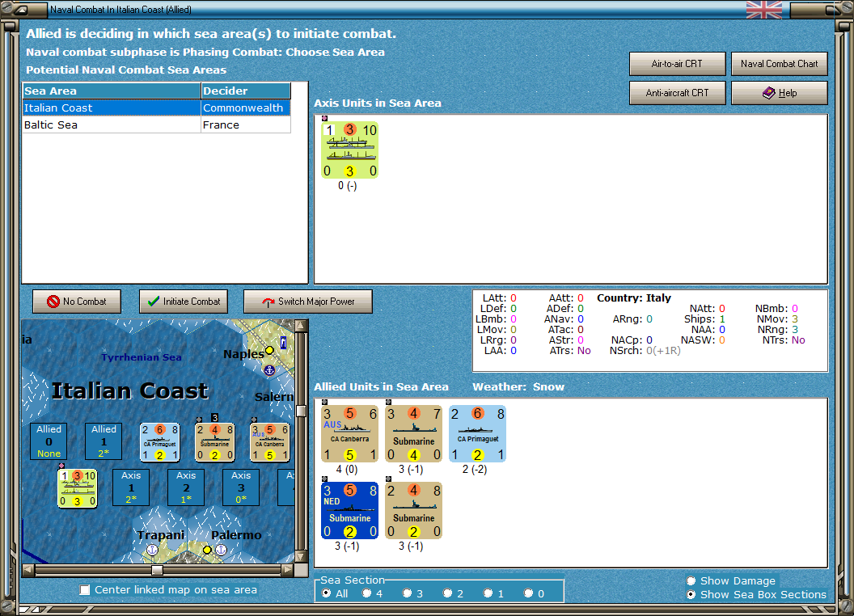Click the Weather: Snow label
The image size is (854, 616).
tap(518, 386)
